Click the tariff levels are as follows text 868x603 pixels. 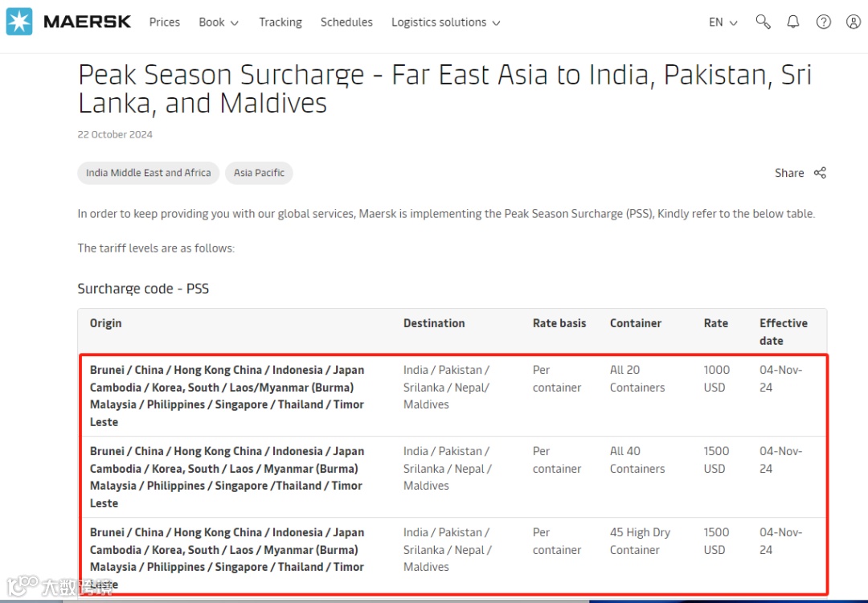[x=156, y=248]
